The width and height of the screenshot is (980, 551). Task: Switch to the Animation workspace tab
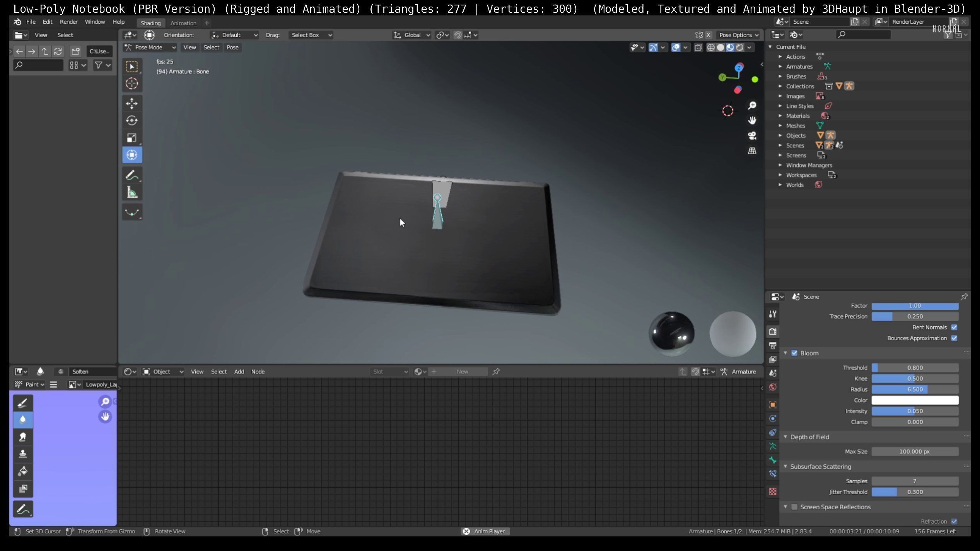click(x=183, y=23)
